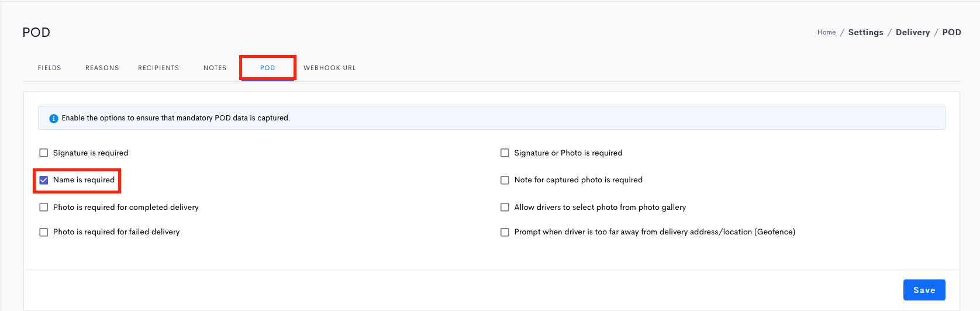Viewport: 980px width, 311px height.
Task: Save the POD settings
Action: (x=924, y=290)
